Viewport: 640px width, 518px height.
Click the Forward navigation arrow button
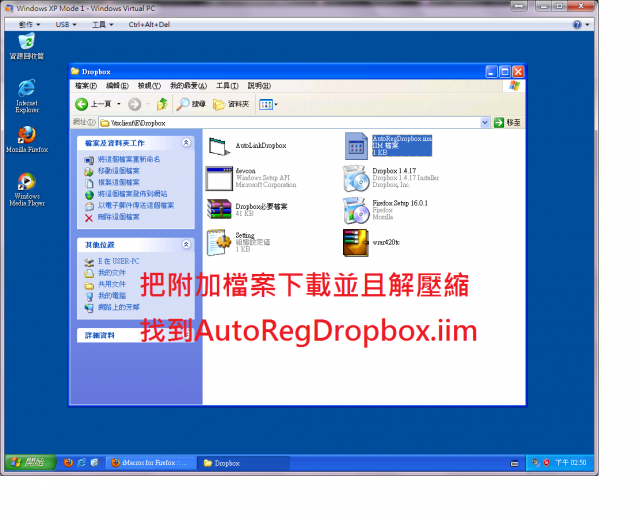coord(135,104)
